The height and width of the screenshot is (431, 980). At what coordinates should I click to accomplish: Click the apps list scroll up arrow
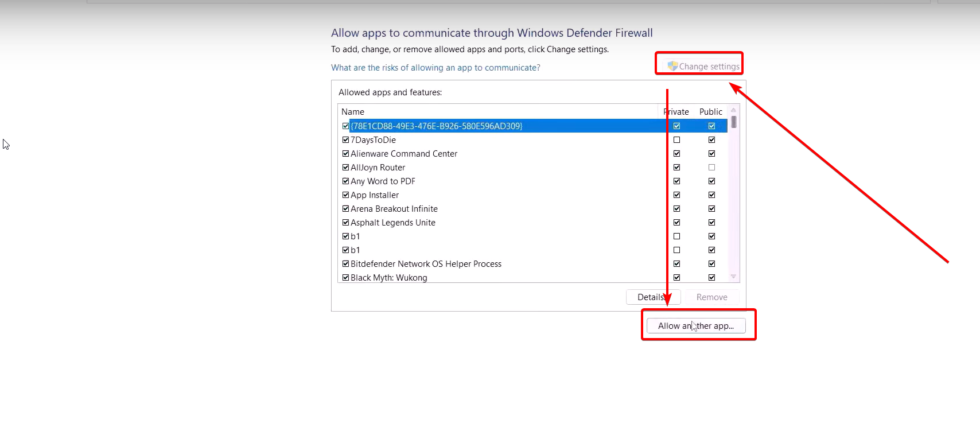pyautogui.click(x=733, y=110)
